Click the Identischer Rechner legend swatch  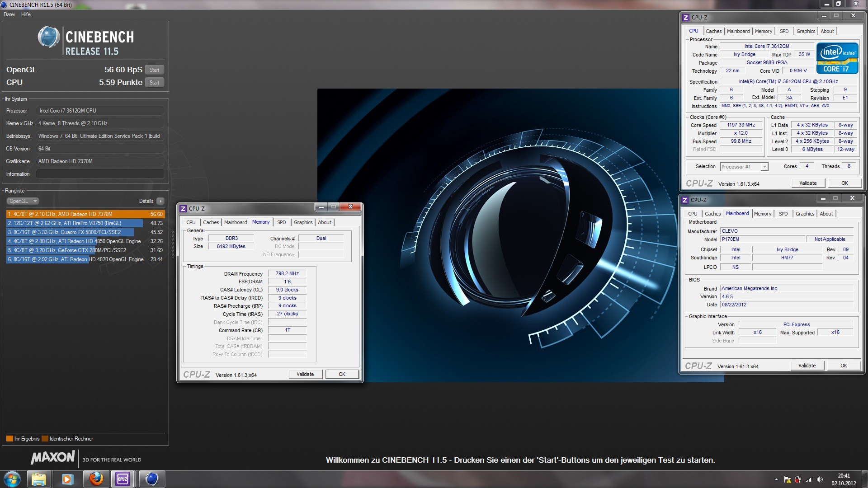(x=45, y=439)
